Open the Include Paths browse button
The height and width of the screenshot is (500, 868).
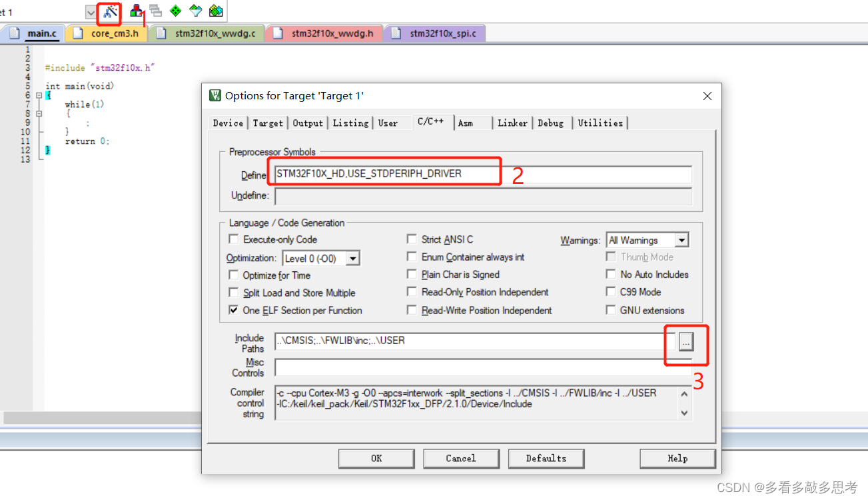tap(686, 341)
